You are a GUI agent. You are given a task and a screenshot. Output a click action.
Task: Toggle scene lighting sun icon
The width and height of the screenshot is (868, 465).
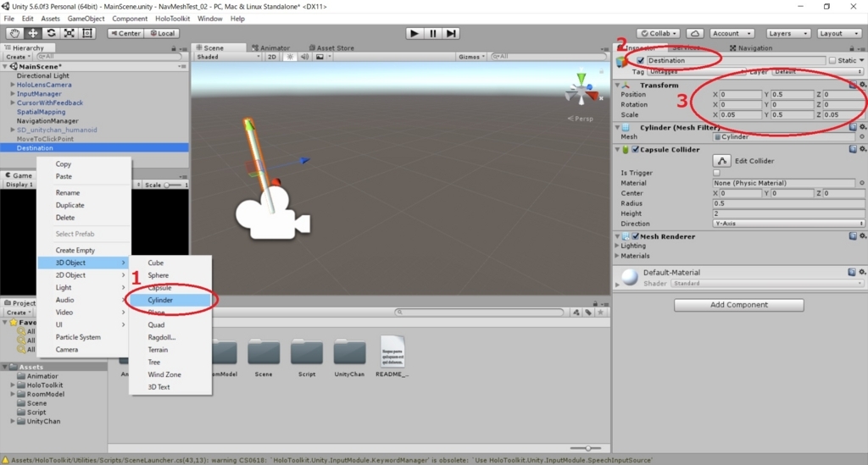tap(290, 57)
